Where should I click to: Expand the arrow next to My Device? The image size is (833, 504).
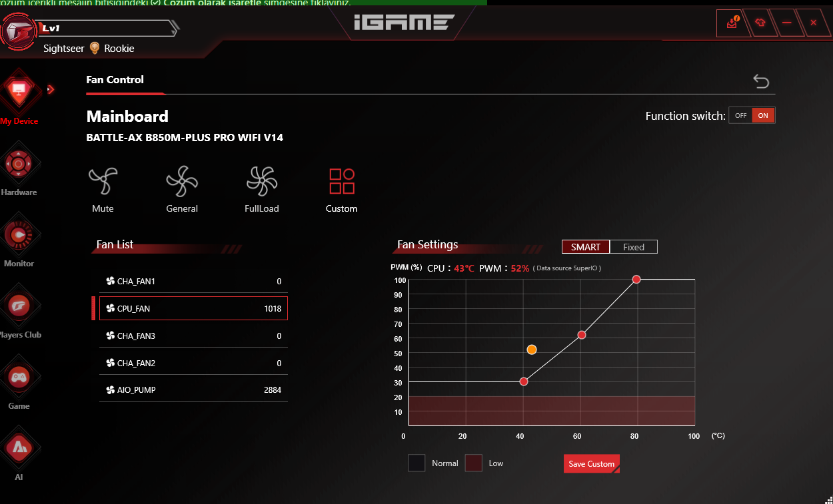click(x=51, y=89)
